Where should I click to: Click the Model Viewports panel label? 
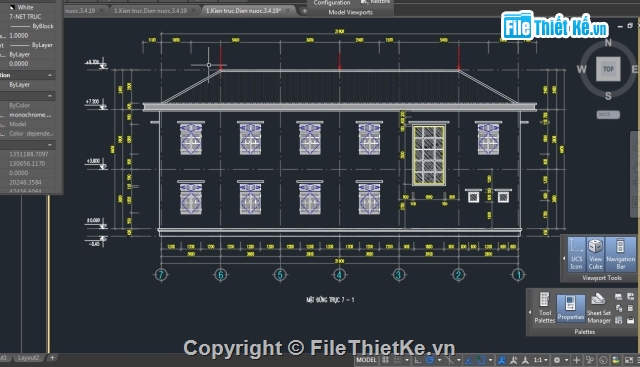coord(350,12)
